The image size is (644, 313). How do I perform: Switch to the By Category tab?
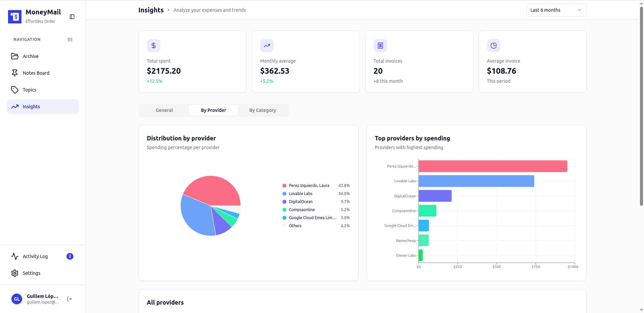262,110
